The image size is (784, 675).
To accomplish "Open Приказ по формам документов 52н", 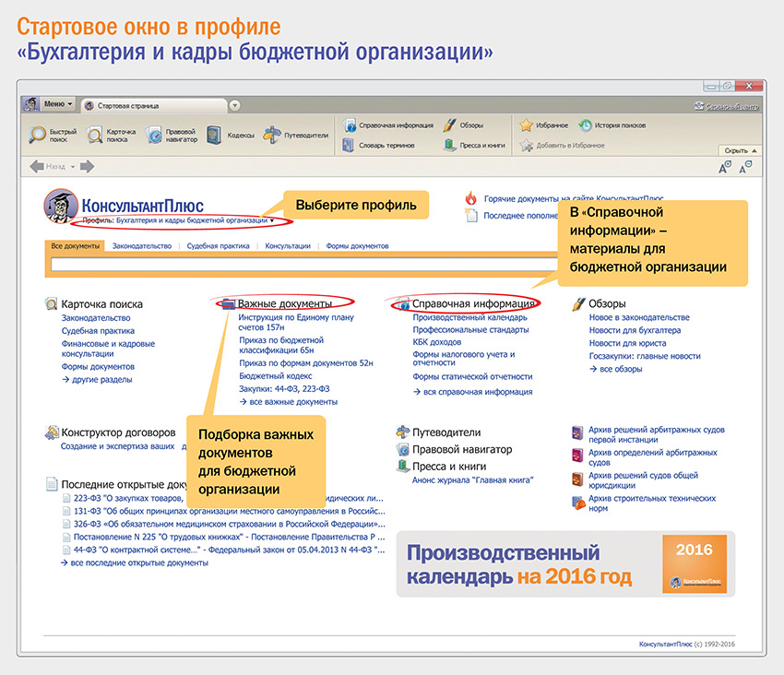I will pos(306,363).
